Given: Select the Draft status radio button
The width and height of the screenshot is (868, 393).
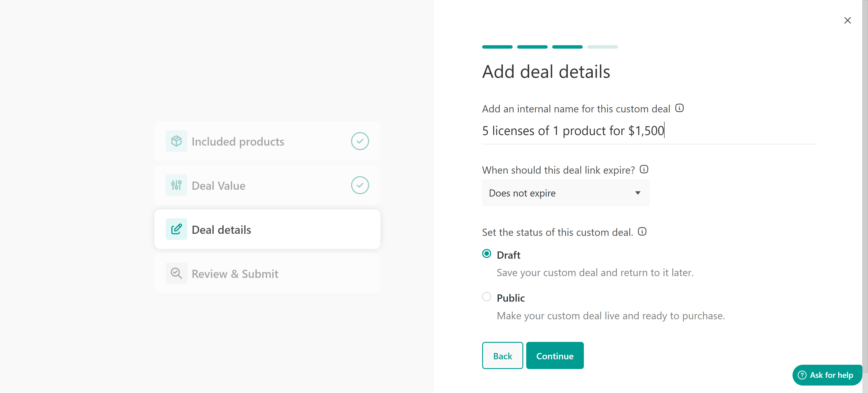Looking at the screenshot, I should tap(486, 253).
